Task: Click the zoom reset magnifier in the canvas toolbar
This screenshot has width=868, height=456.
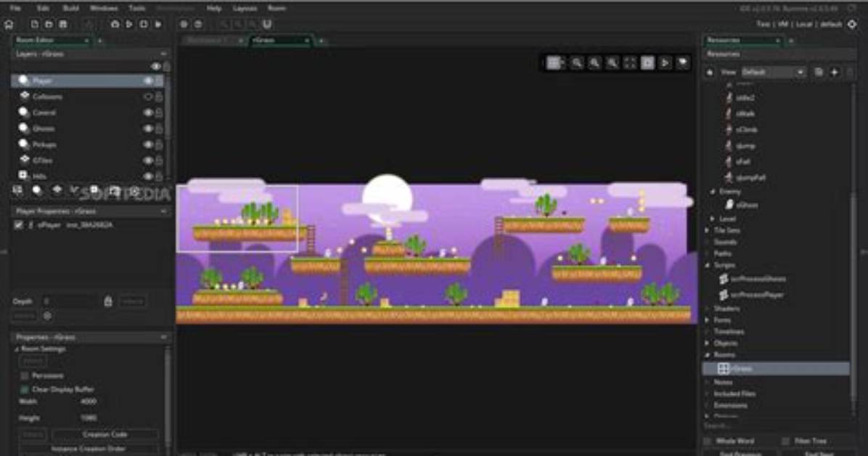Action: point(594,62)
